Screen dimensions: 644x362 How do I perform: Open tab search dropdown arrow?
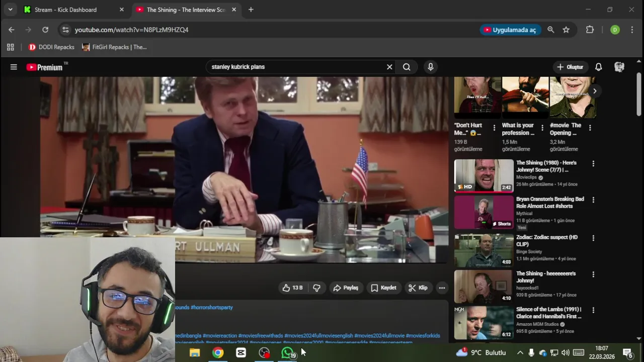10,10
